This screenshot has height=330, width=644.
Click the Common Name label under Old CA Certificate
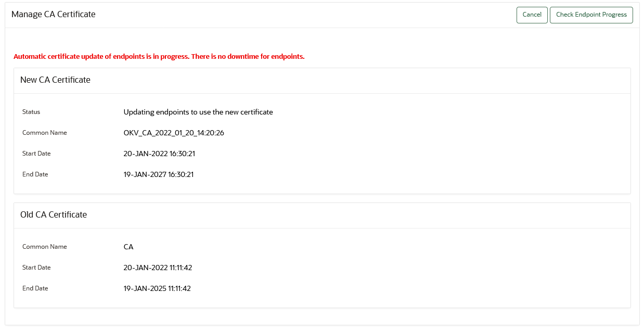(x=44, y=246)
